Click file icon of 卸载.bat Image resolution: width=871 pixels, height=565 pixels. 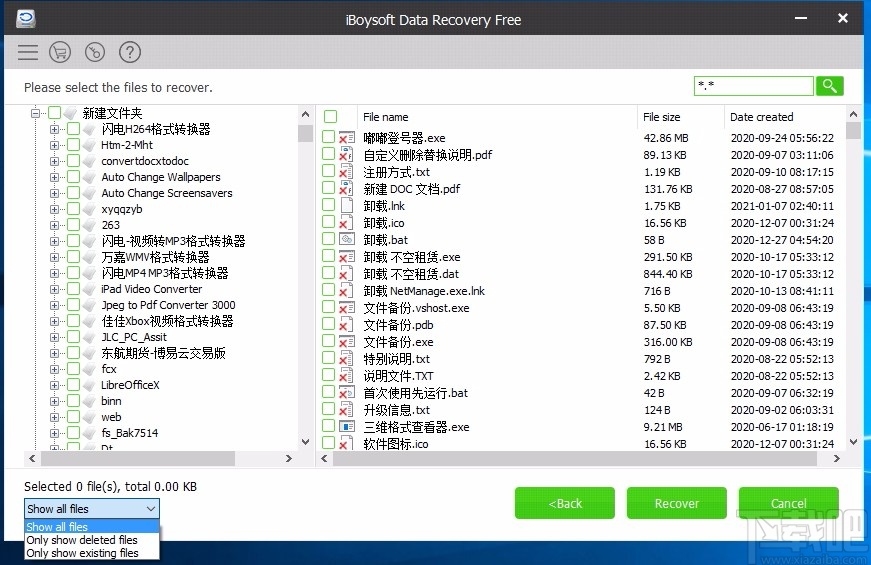pyautogui.click(x=347, y=239)
